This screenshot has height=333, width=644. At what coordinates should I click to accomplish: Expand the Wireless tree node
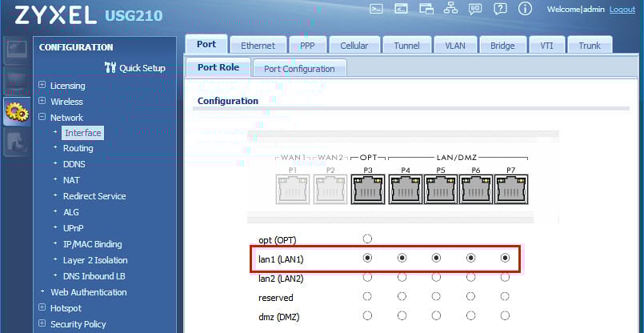tap(42, 101)
